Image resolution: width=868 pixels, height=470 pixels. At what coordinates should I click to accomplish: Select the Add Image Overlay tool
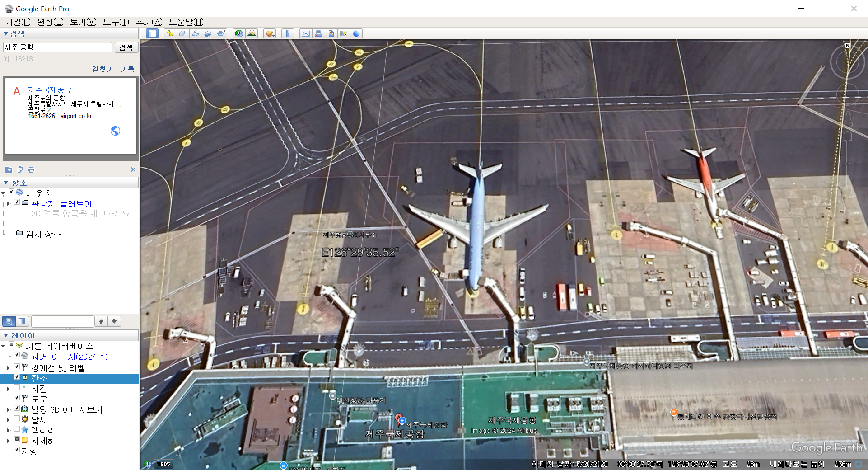point(208,33)
